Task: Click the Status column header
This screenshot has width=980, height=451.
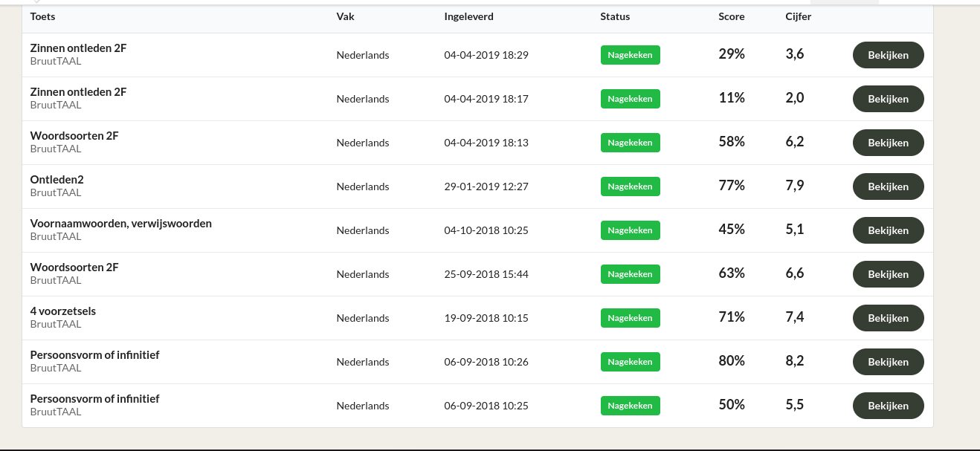Action: click(x=615, y=16)
